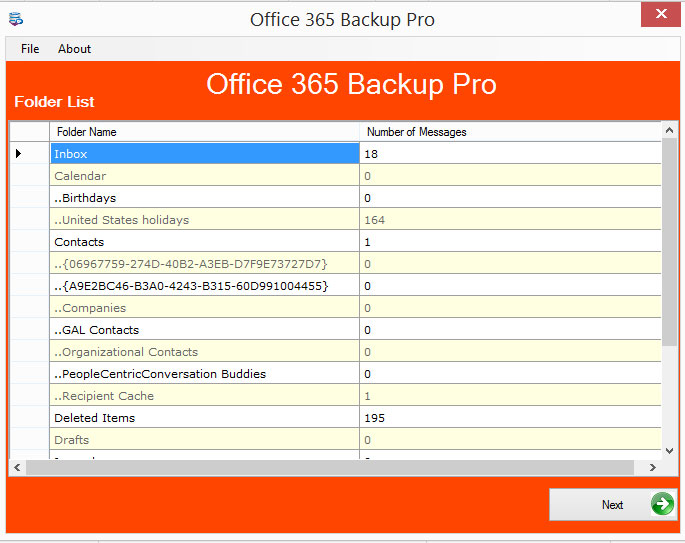The width and height of the screenshot is (685, 543).
Task: Click the vertical scrollbar down arrow
Action: pos(670,450)
